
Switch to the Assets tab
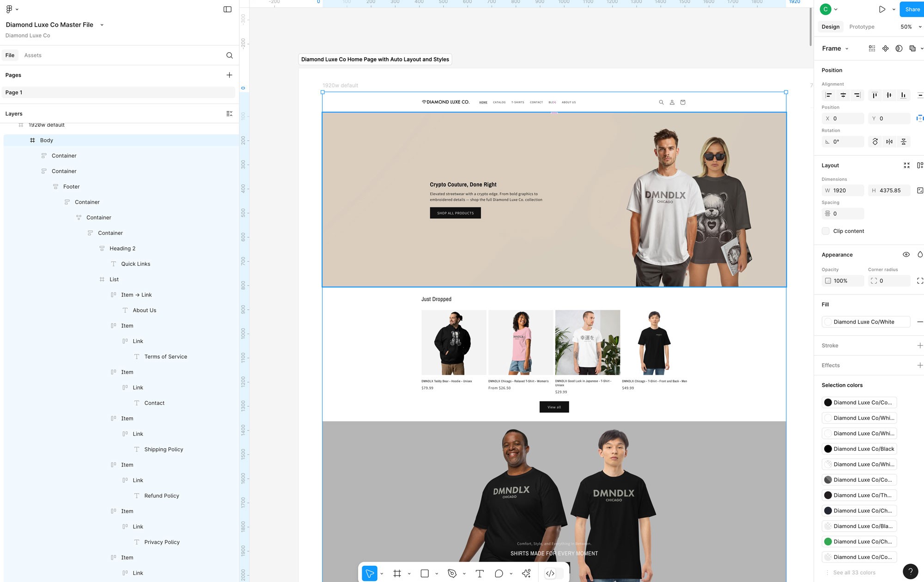33,55
